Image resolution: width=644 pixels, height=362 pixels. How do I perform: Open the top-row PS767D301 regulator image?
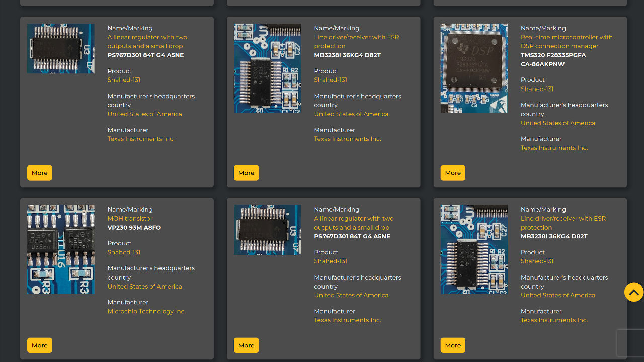pyautogui.click(x=60, y=49)
